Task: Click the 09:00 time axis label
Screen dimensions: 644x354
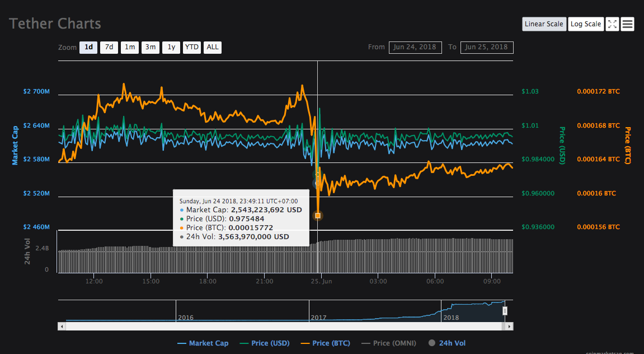Action: click(x=492, y=281)
